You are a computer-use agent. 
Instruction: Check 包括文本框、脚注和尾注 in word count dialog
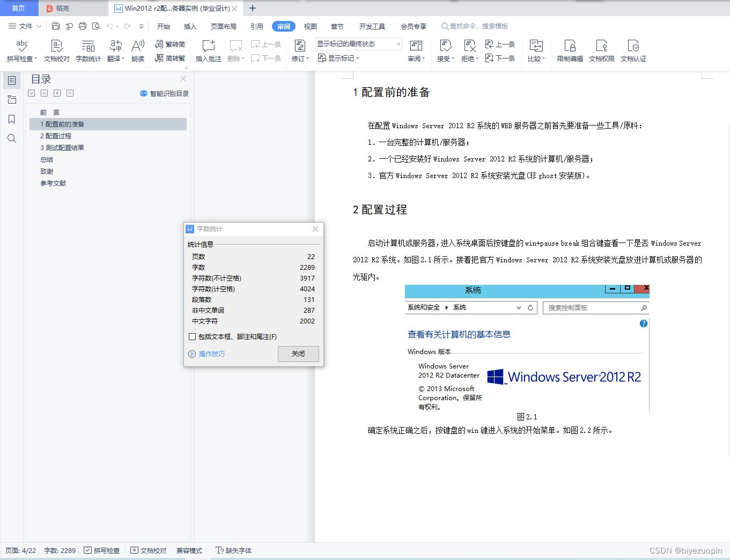coord(191,336)
